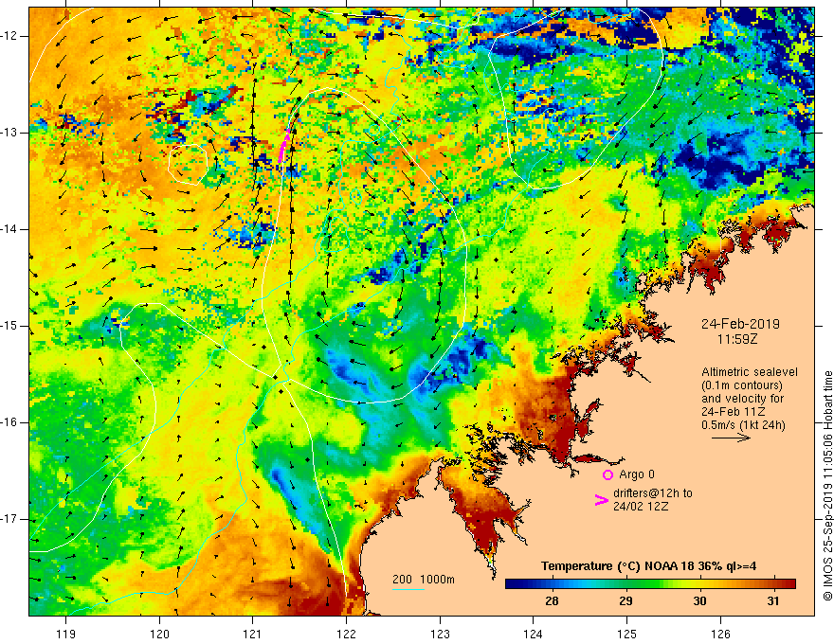Click the color bar value 28
834x644 pixels.
click(x=552, y=601)
